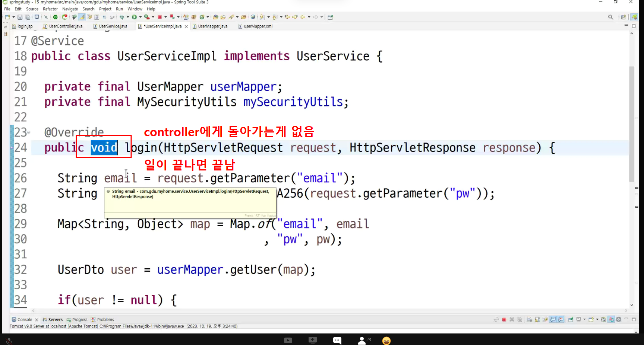Click the Back navigation arrow icon

(x=303, y=17)
